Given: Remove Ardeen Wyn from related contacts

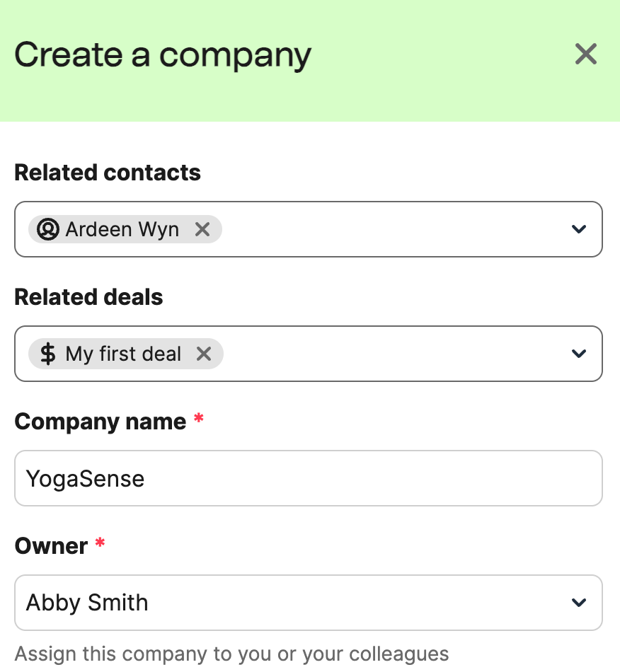Looking at the screenshot, I should click(202, 229).
